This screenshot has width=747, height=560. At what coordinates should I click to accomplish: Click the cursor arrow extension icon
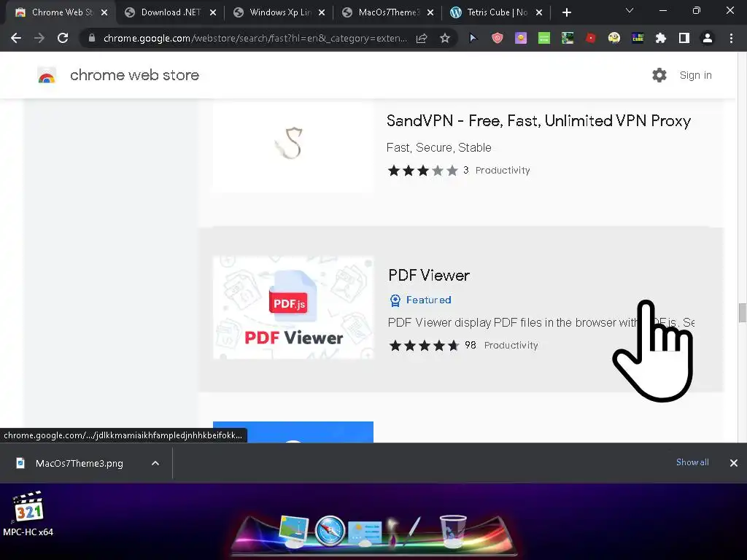(x=473, y=38)
